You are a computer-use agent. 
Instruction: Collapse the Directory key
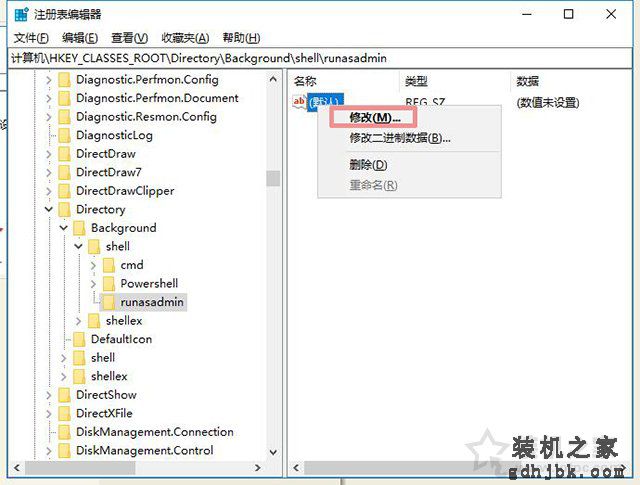click(49, 209)
